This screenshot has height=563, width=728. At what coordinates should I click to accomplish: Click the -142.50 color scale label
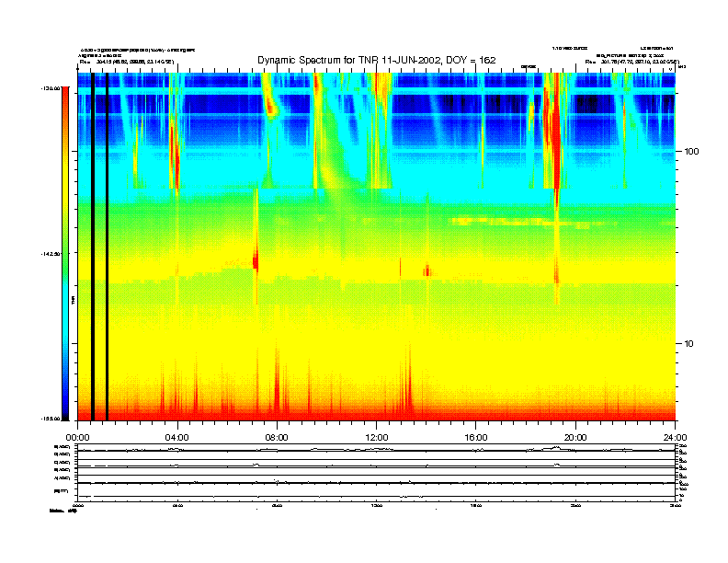[51, 254]
